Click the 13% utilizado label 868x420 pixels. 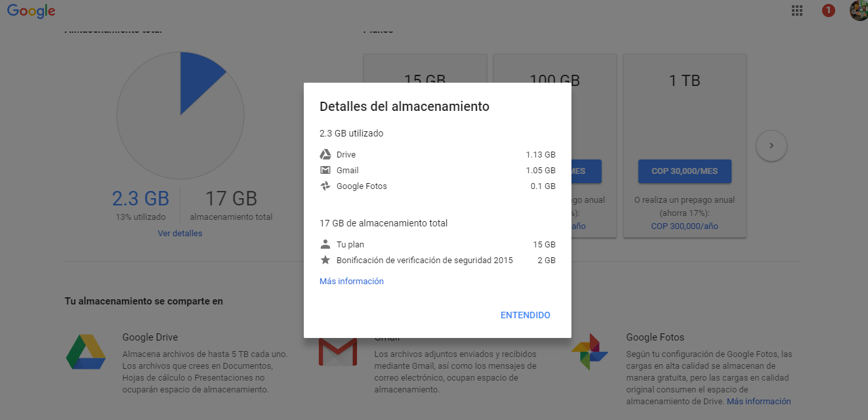point(140,217)
